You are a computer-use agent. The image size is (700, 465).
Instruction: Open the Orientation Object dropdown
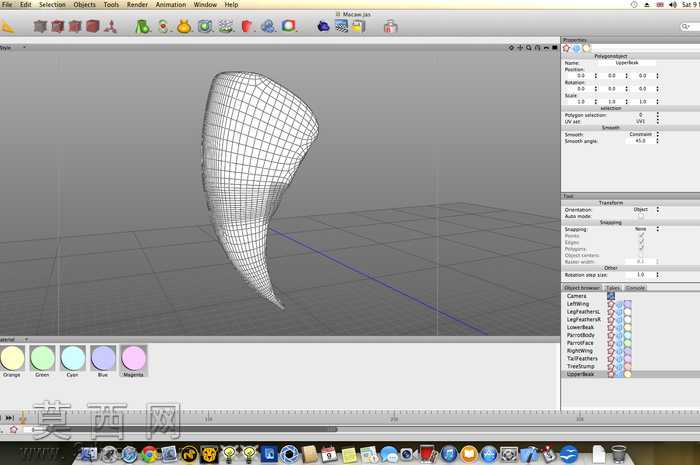tap(642, 209)
